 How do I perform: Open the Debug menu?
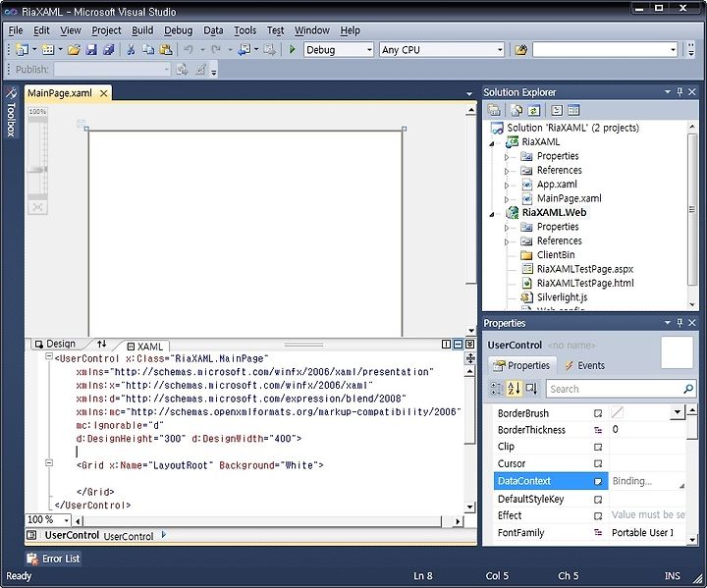(x=178, y=30)
